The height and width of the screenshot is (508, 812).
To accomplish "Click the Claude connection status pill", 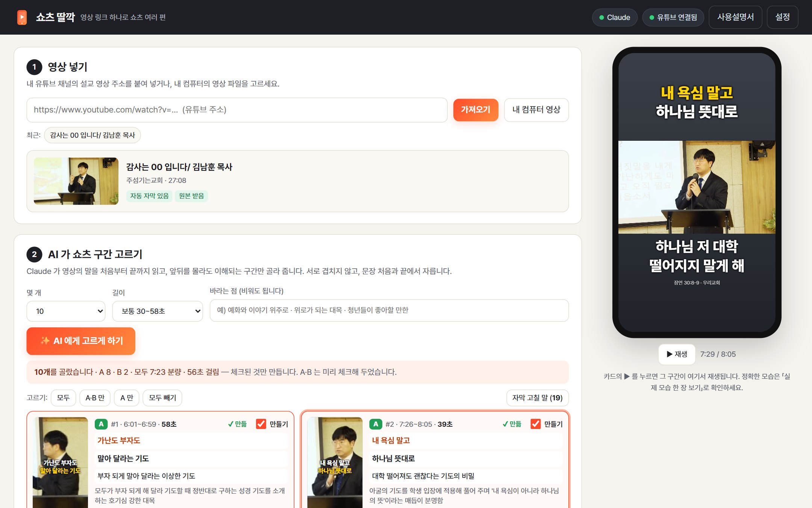I will (x=615, y=17).
